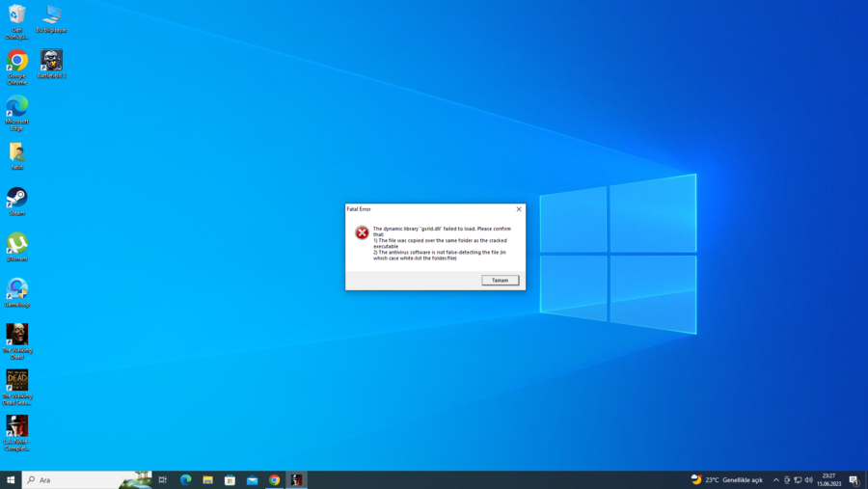Open Mail app from the taskbar
The width and height of the screenshot is (868, 489).
252,480
